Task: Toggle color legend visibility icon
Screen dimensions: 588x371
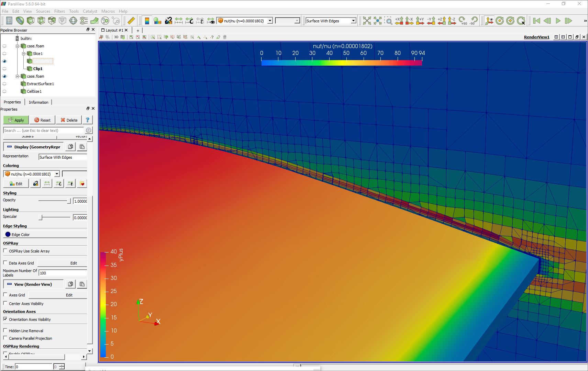Action: click(147, 21)
